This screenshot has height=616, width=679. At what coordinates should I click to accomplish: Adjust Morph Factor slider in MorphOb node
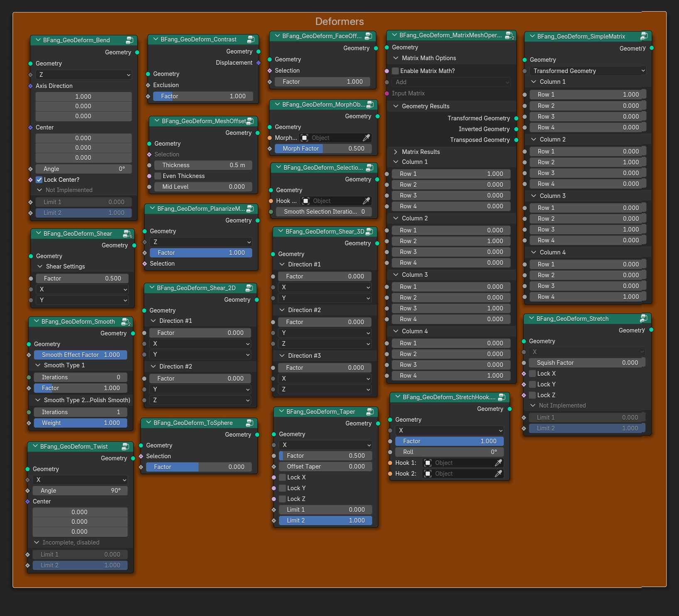(323, 149)
